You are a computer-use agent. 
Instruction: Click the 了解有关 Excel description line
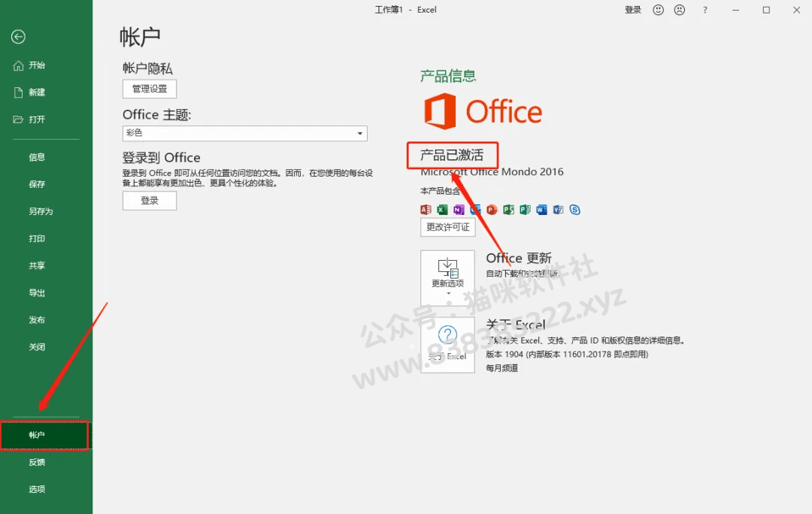click(586, 340)
